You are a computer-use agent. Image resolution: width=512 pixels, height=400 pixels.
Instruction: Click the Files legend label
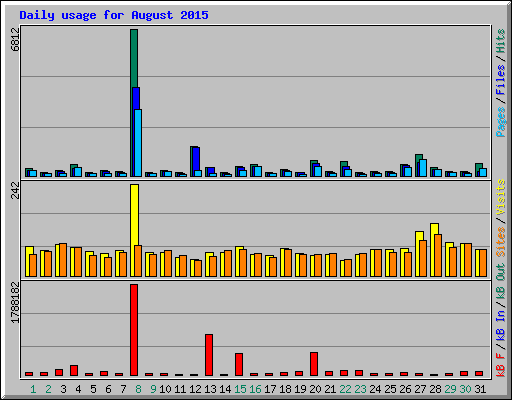coord(501,80)
